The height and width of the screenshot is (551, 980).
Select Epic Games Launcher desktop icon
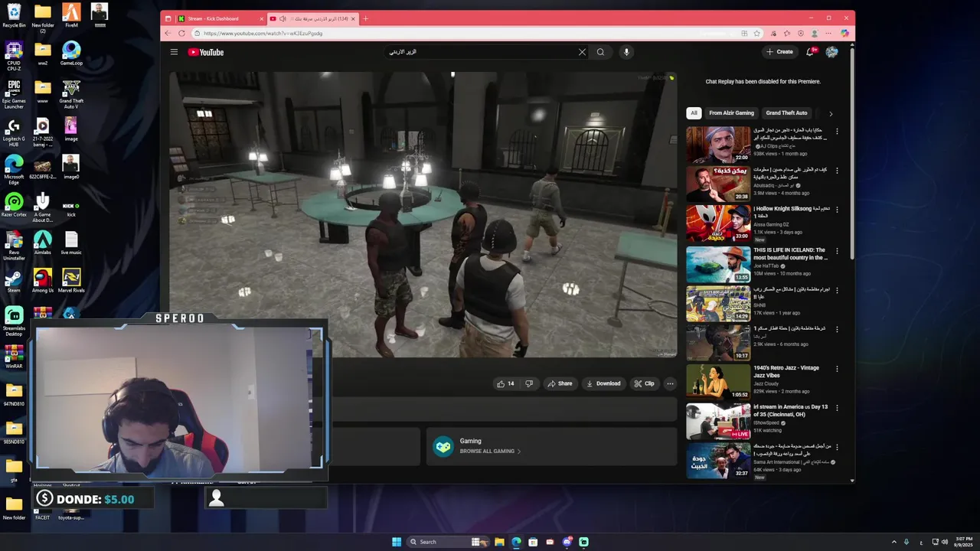14,95
